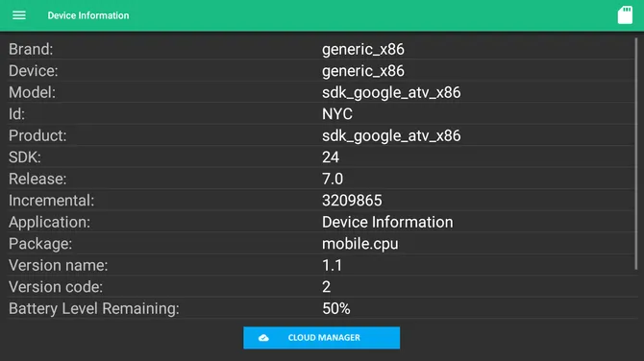Click the Version name row
The height and width of the screenshot is (361, 644).
point(322,265)
